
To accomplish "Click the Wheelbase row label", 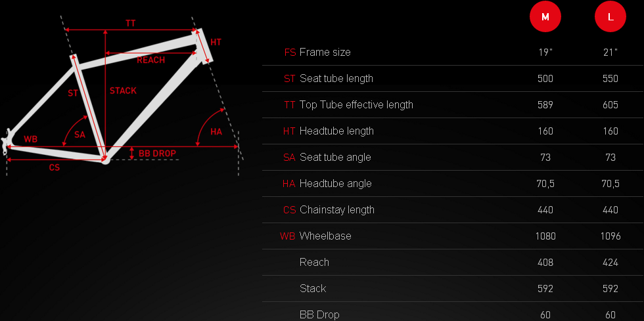I will pyautogui.click(x=325, y=236).
